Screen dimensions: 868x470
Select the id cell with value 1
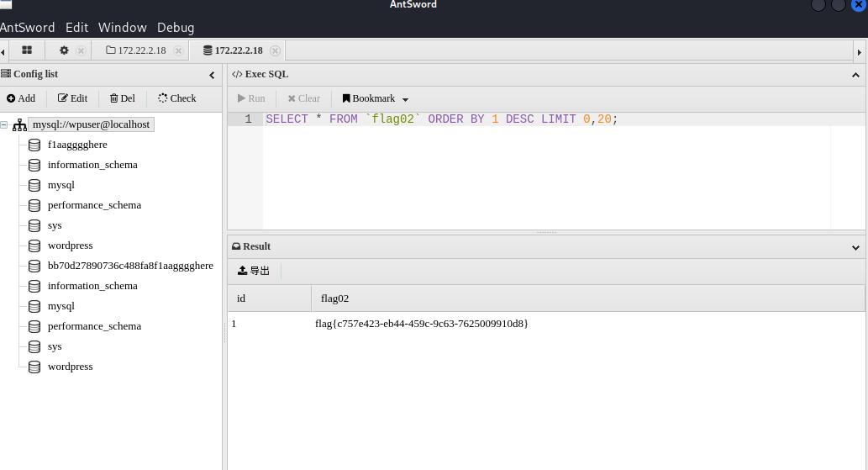(234, 324)
